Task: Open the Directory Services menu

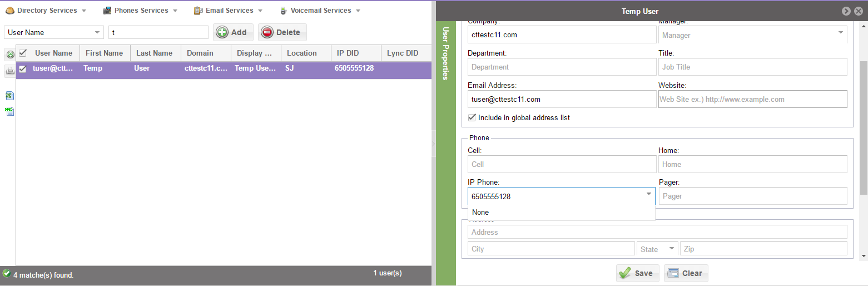Action: (46, 11)
